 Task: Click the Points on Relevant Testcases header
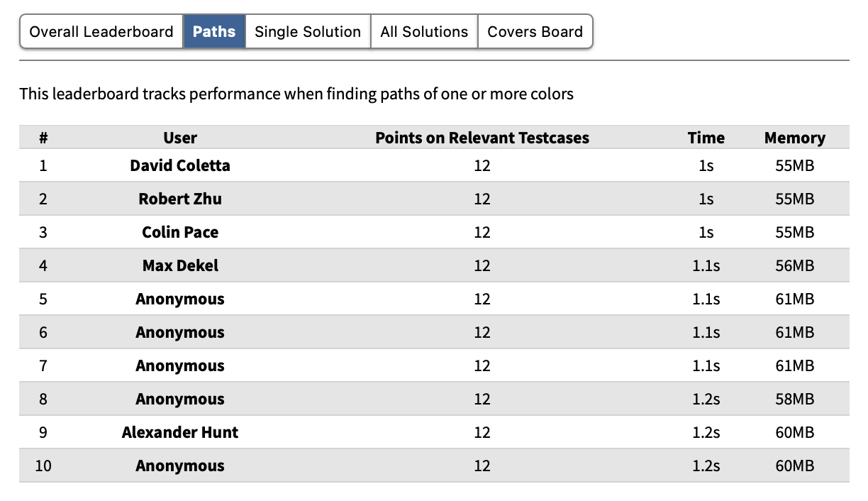(x=482, y=138)
